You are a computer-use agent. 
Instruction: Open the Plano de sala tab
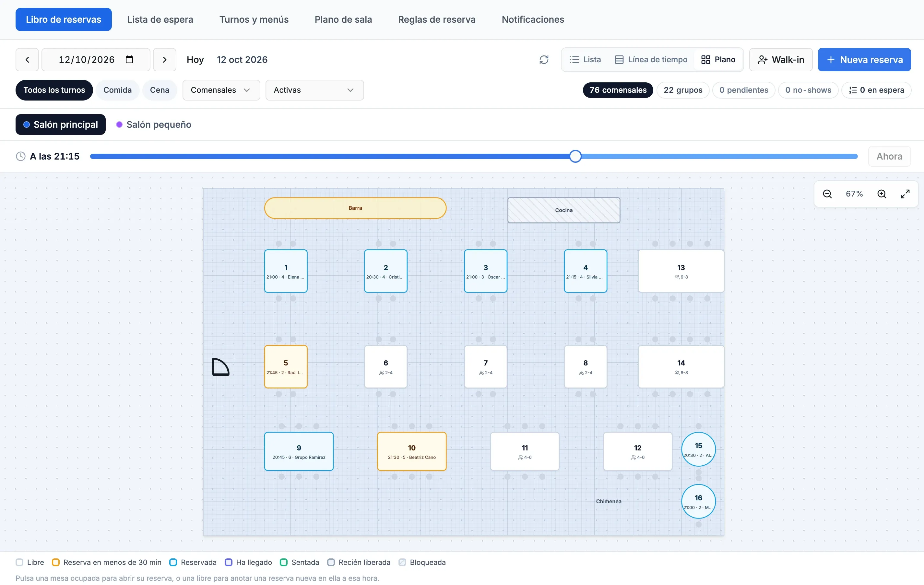click(x=343, y=19)
